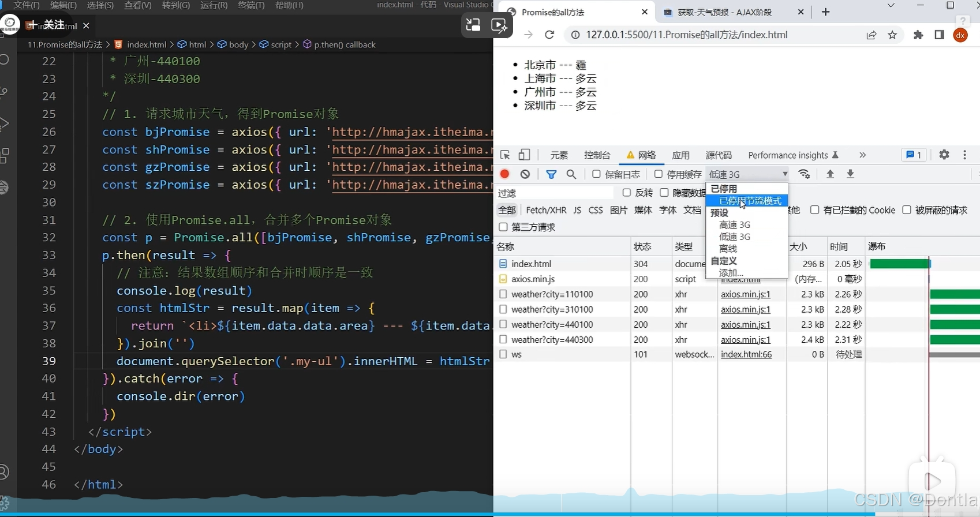
Task: Switch to the 应用 DevTools tab
Action: [x=681, y=155]
